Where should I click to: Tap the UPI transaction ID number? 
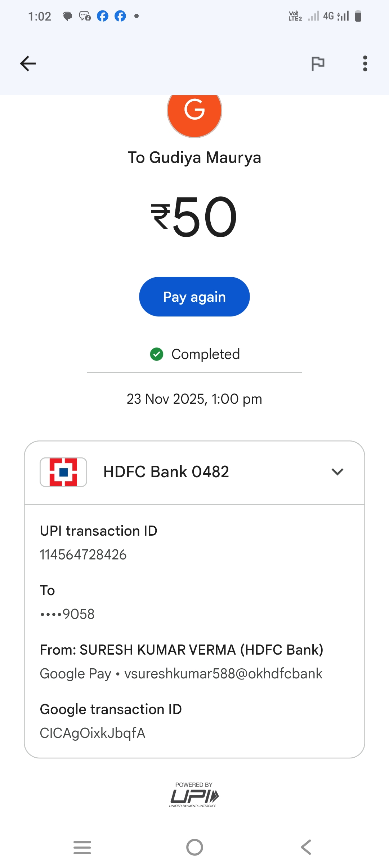[83, 555]
